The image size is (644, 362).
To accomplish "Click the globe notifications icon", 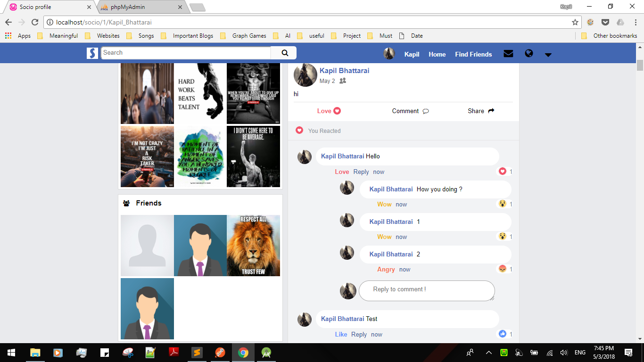I will [x=528, y=54].
